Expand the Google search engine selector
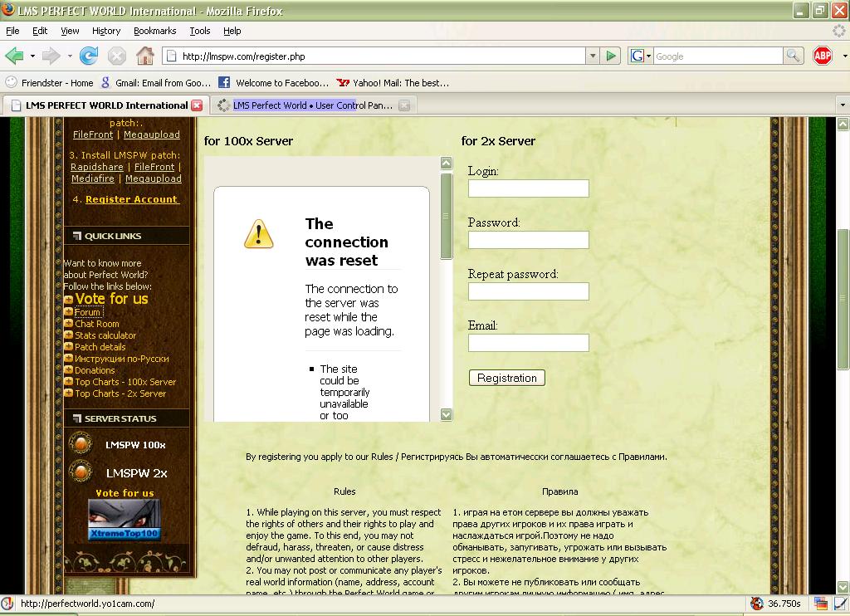 coord(641,56)
